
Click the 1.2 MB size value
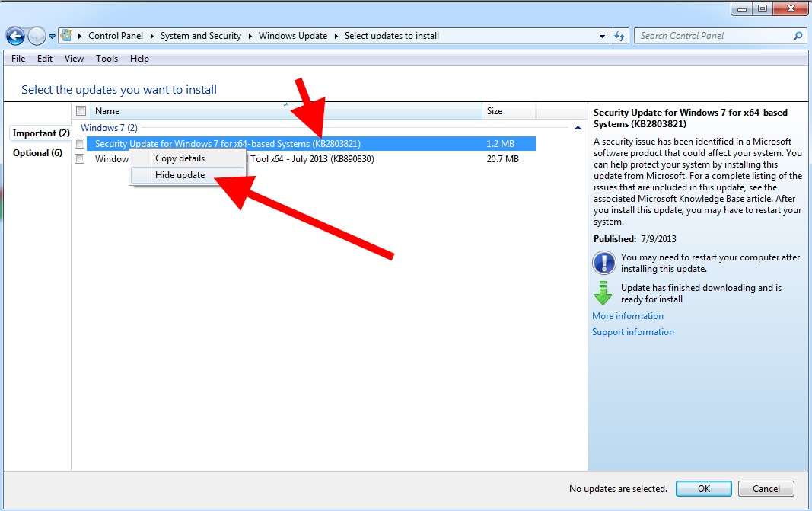tap(500, 144)
